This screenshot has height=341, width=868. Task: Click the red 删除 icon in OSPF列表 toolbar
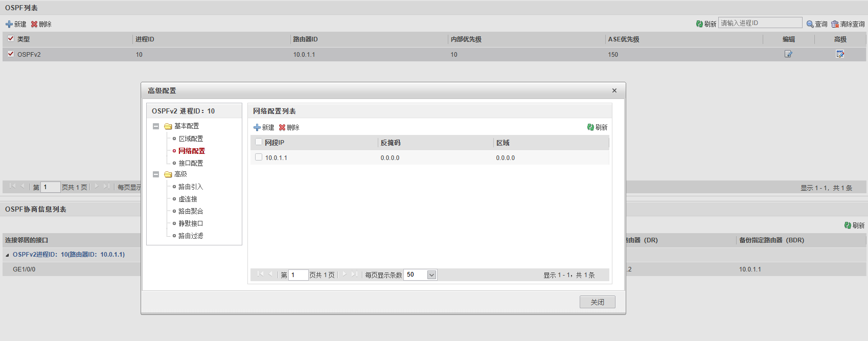point(34,24)
